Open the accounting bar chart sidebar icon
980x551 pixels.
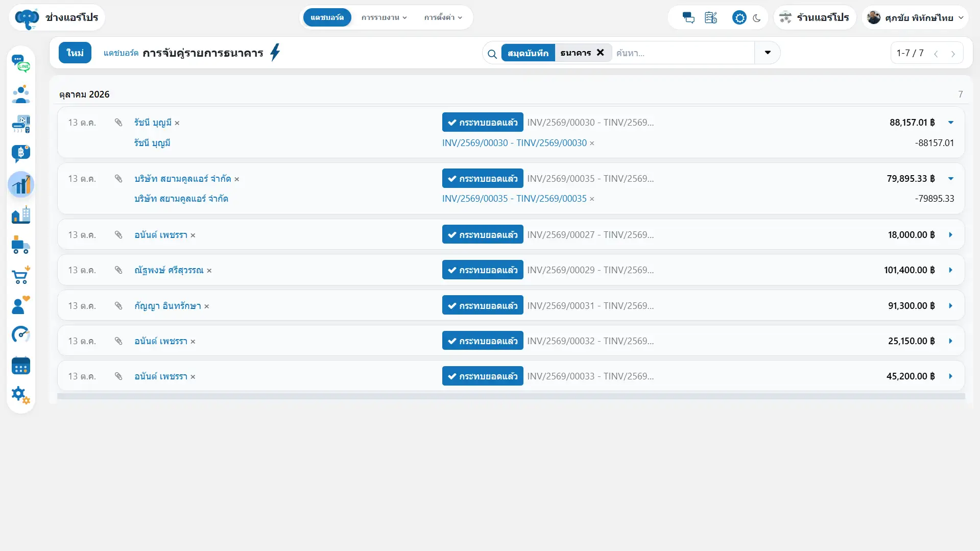click(21, 184)
